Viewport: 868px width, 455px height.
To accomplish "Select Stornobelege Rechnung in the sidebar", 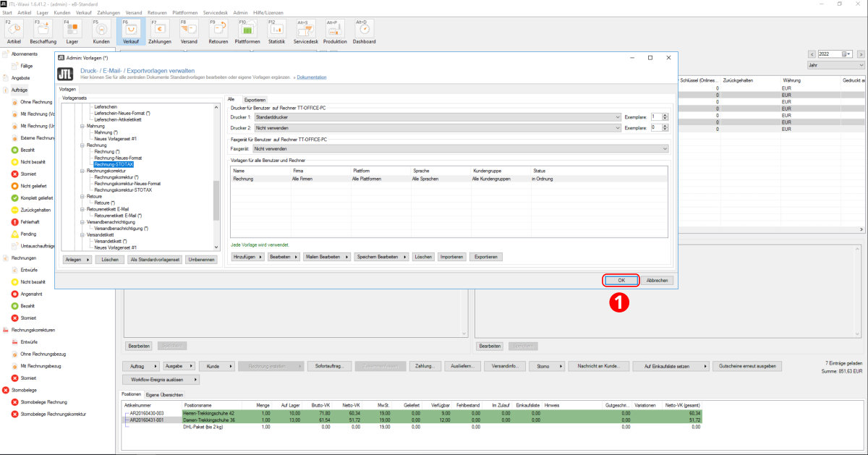I will point(43,401).
